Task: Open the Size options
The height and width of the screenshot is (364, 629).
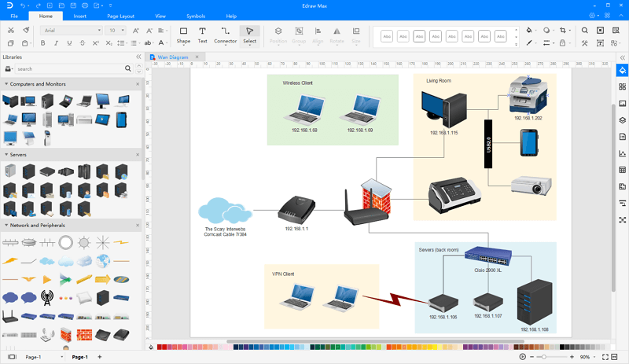Action: (x=356, y=35)
